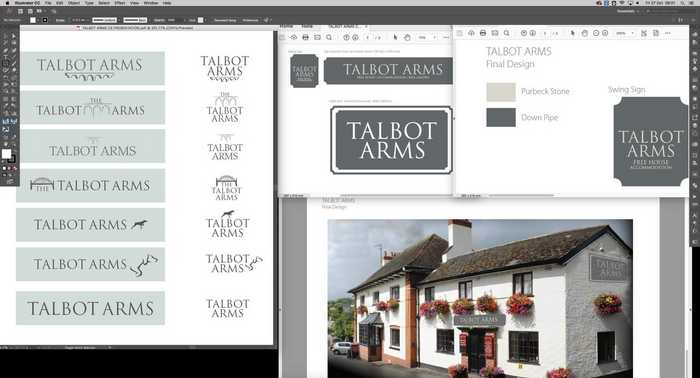700x378 pixels.
Task: Select the bottom plain TALBOT ARMS banner on the artboard
Action: pyautogui.click(x=91, y=308)
